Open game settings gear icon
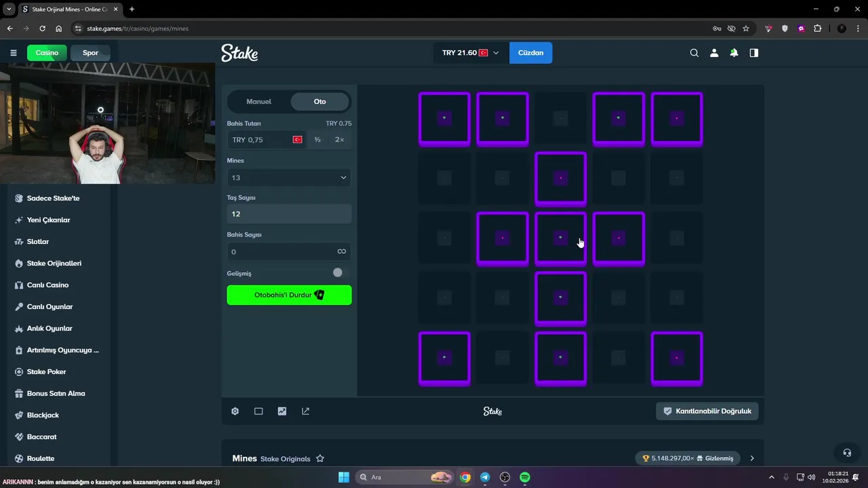Viewport: 868px width, 488px height. click(235, 411)
